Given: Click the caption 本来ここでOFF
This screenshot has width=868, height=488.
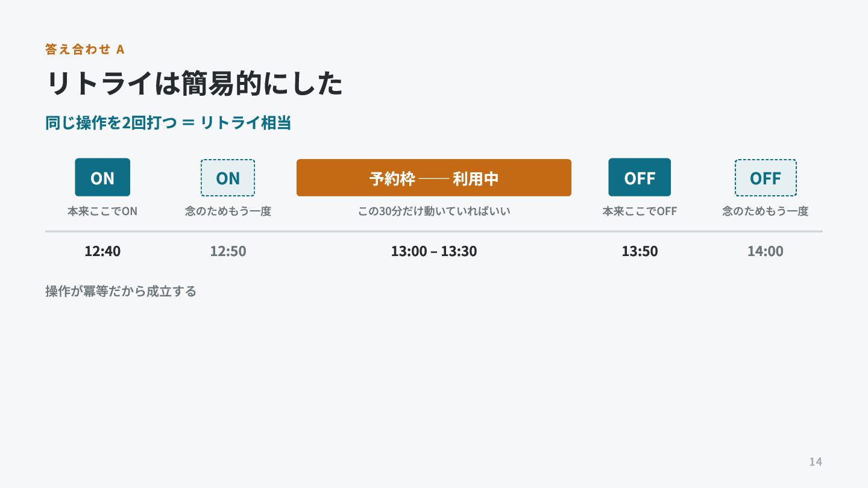Looking at the screenshot, I should pyautogui.click(x=640, y=211).
